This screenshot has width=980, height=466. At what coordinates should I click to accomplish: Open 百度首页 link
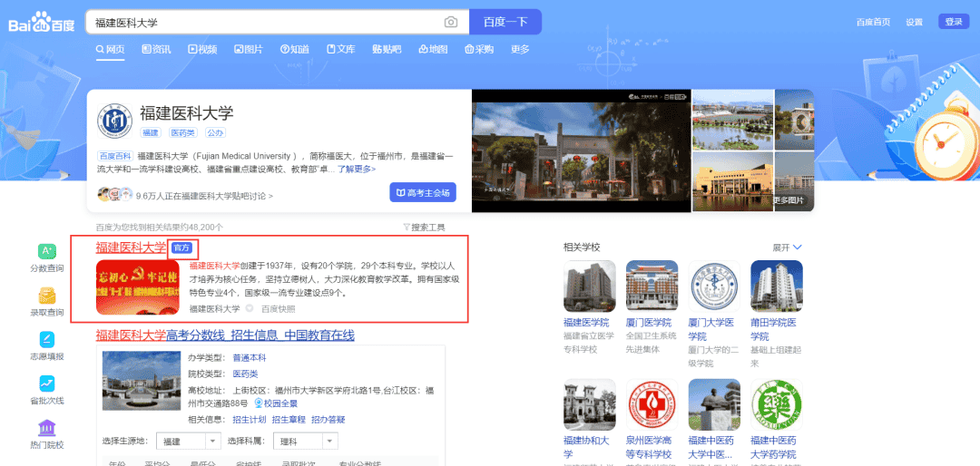pos(873,22)
